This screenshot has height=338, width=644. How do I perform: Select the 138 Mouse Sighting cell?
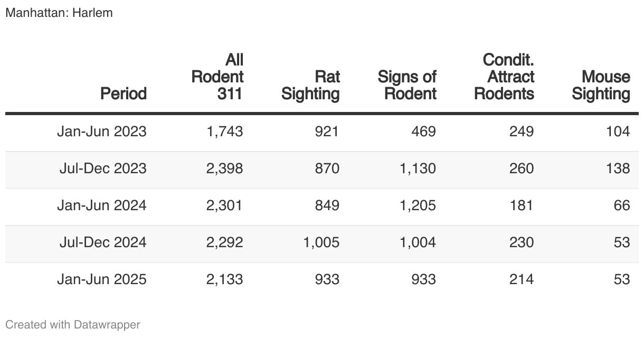618,168
